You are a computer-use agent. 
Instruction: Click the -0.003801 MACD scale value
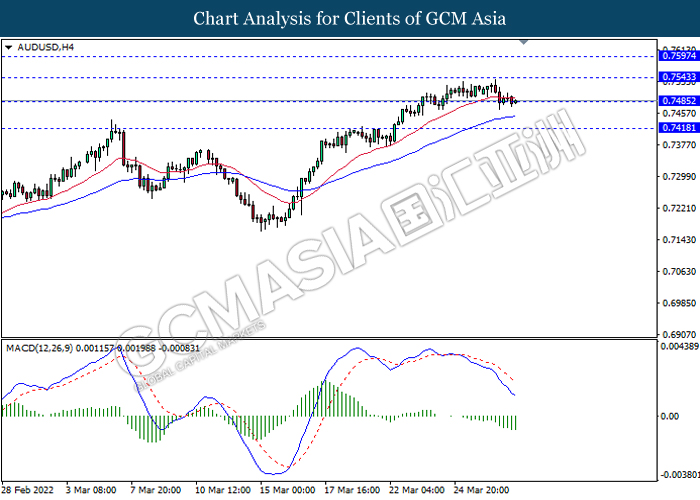pos(680,474)
